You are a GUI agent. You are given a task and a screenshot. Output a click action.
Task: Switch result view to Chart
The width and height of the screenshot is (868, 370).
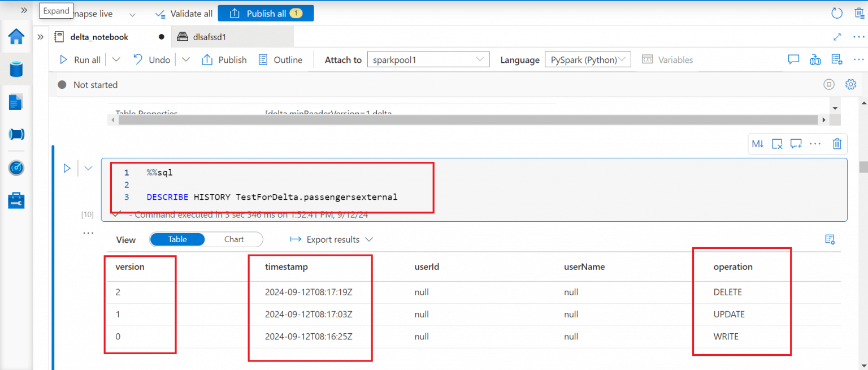click(234, 239)
